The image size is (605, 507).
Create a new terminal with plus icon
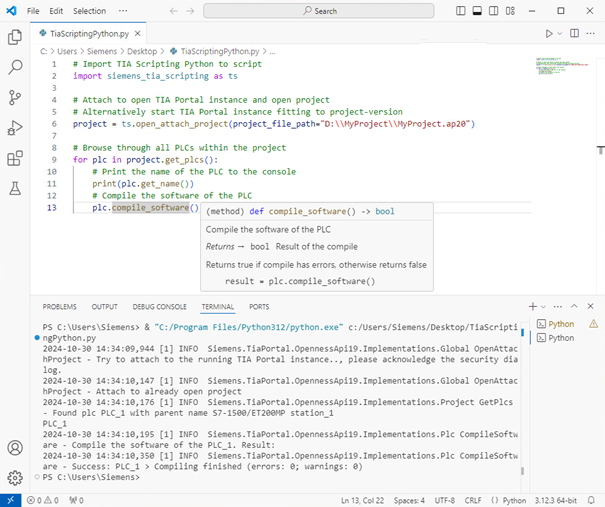point(533,306)
